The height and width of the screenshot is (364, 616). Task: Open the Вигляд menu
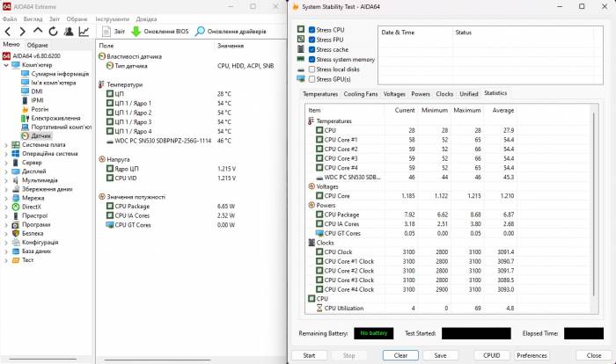tap(33, 18)
